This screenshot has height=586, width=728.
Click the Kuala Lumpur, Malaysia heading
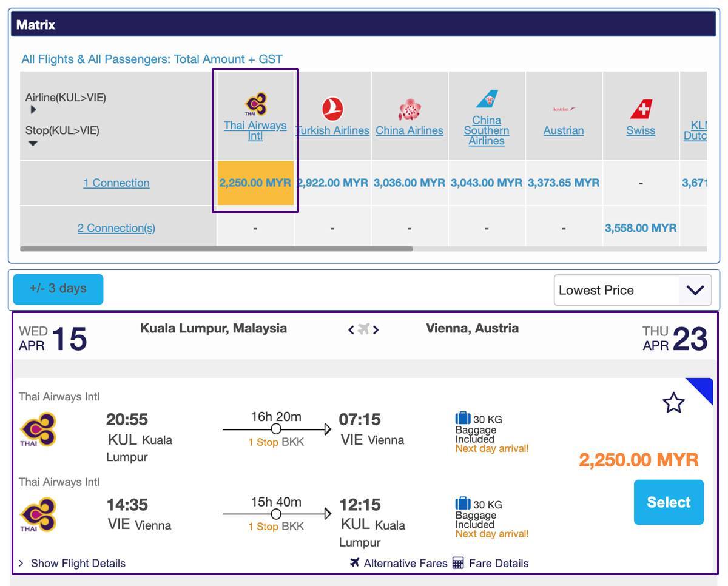pos(214,328)
